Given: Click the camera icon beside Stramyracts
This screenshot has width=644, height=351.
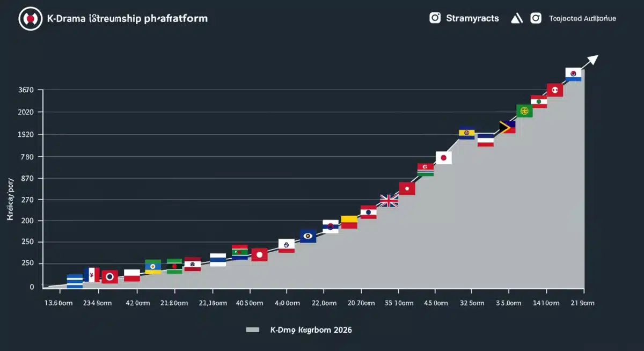Looking at the screenshot, I should pyautogui.click(x=435, y=18).
